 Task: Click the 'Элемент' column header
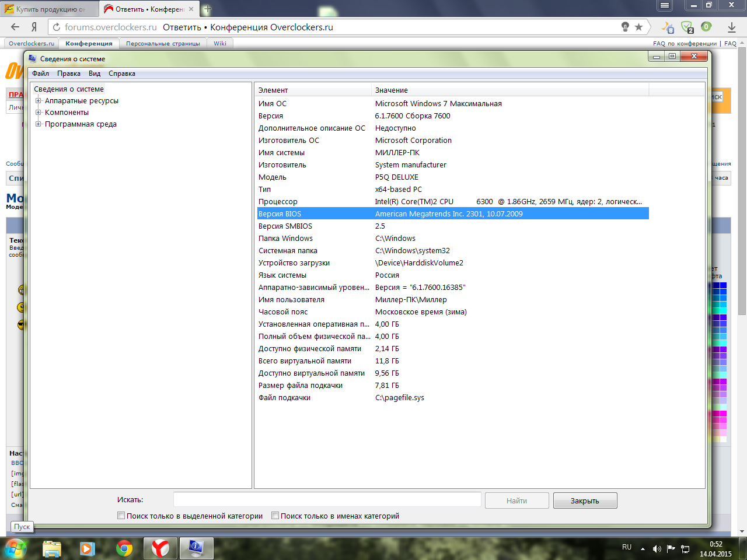(x=313, y=90)
